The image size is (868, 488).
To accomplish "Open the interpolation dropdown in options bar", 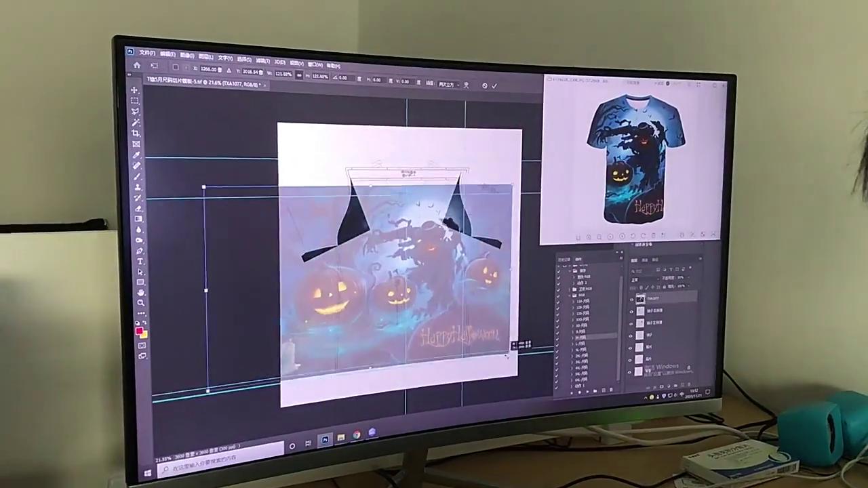I will click(x=448, y=85).
